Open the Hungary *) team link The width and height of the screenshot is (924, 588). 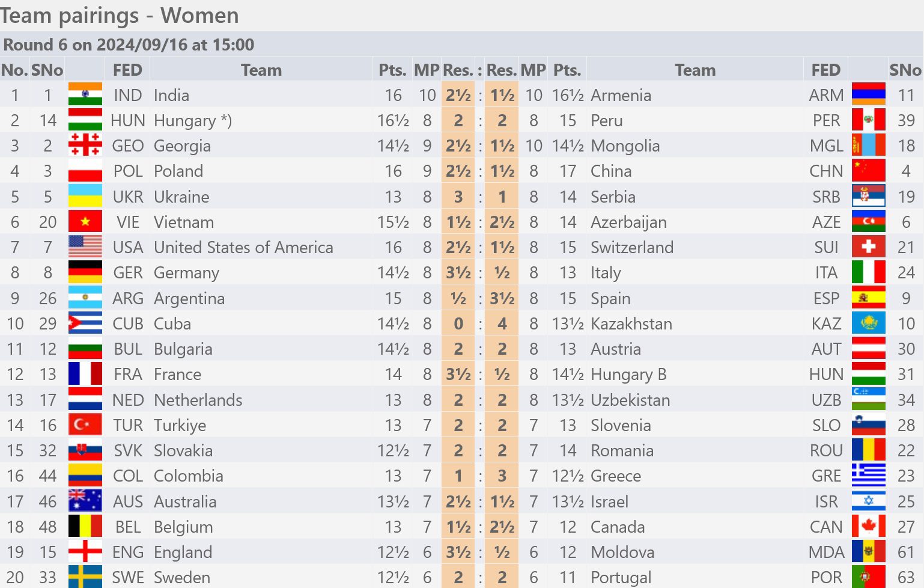[193, 120]
